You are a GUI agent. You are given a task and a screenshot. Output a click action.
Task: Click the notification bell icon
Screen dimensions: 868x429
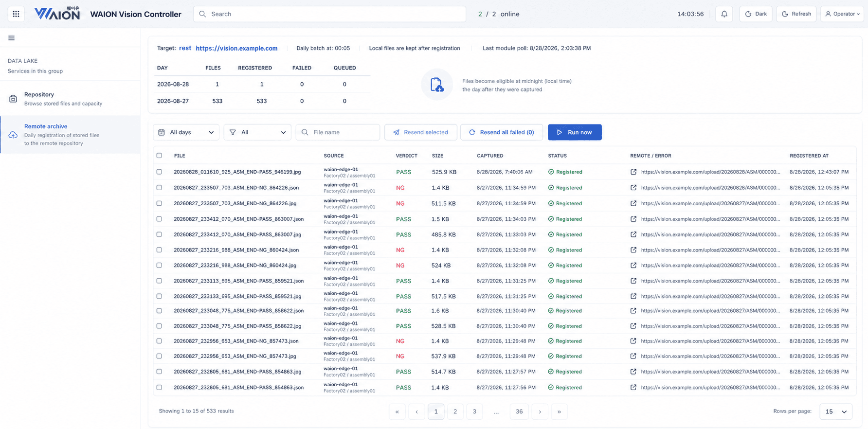coord(724,14)
